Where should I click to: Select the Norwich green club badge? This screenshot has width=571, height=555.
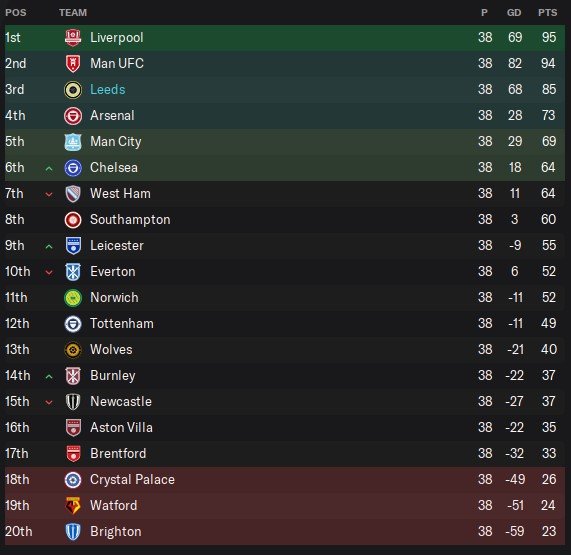73,298
